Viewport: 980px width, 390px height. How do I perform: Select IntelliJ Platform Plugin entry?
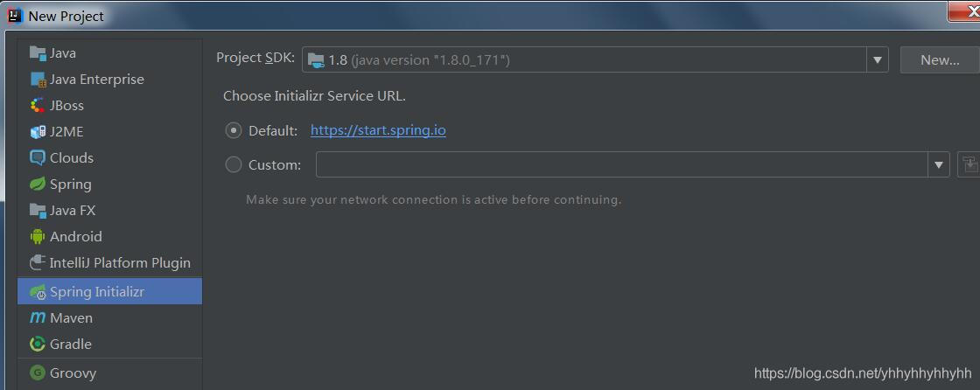coord(120,263)
